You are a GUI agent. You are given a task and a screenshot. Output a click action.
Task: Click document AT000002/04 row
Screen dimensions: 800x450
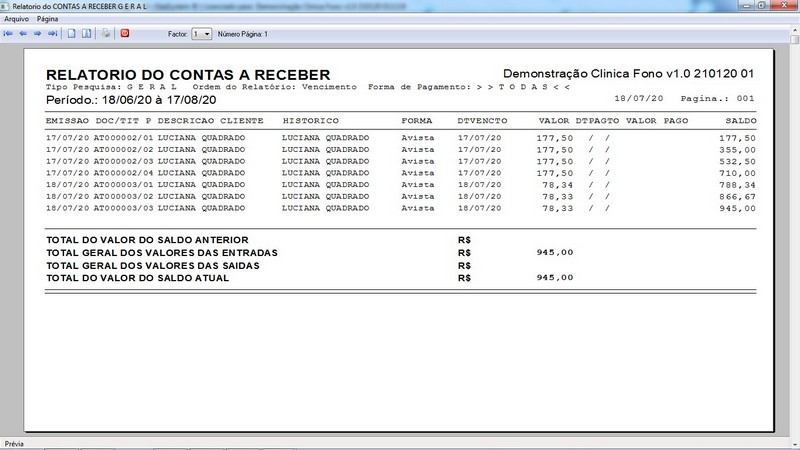point(401,173)
